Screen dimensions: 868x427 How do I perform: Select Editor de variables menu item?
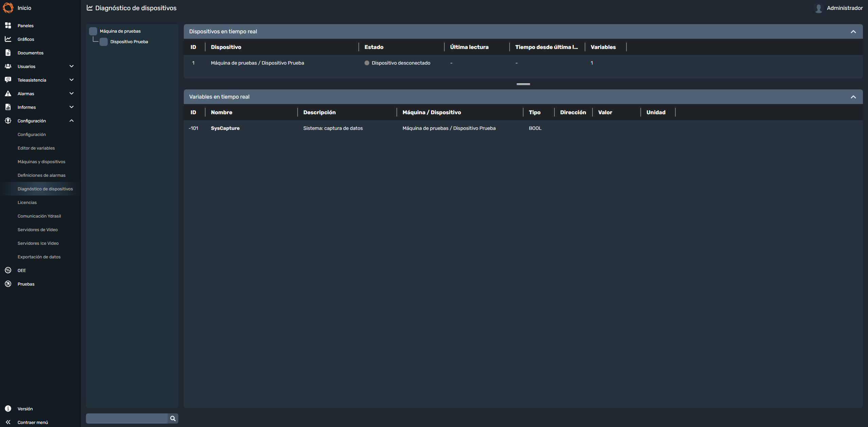tap(36, 148)
